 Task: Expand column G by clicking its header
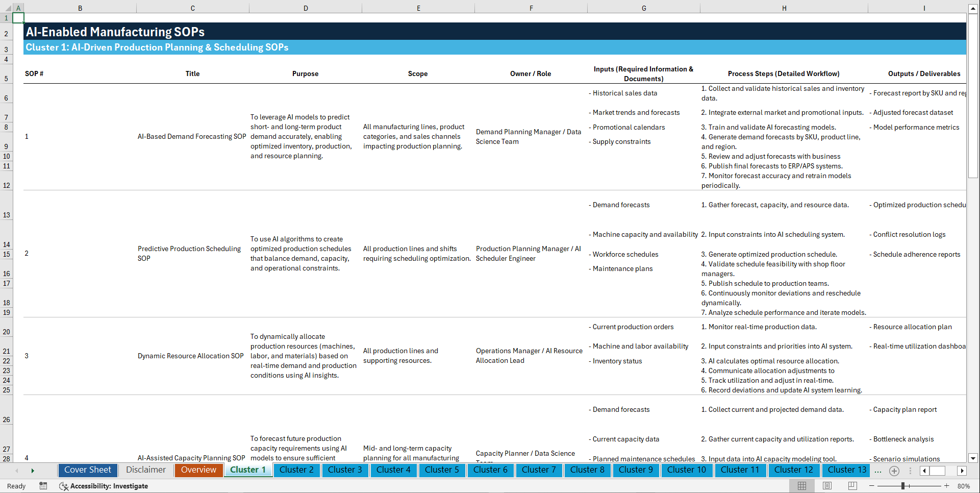644,8
